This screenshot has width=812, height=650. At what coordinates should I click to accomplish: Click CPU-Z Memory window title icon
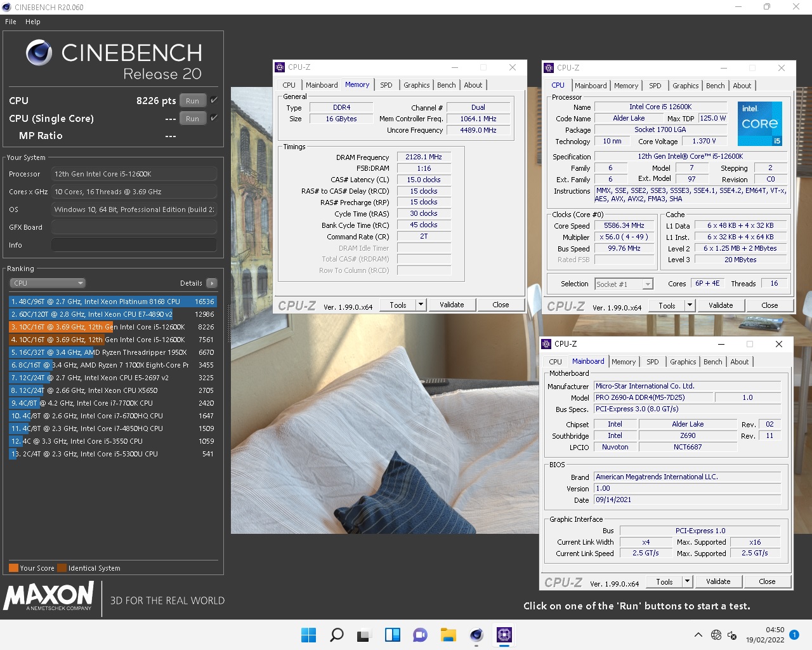[x=280, y=67]
